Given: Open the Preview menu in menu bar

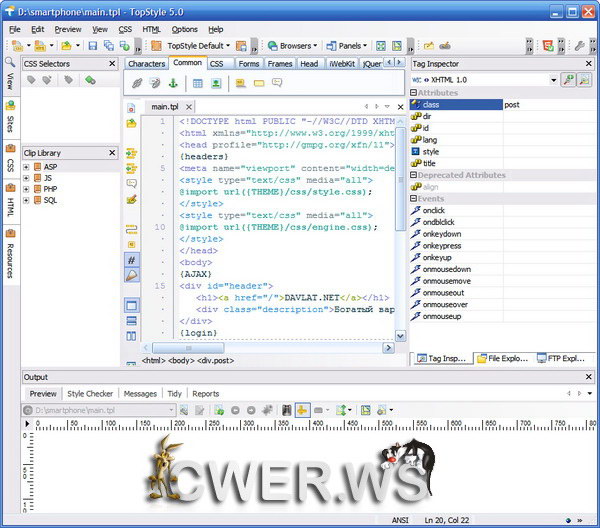Looking at the screenshot, I should [x=68, y=29].
